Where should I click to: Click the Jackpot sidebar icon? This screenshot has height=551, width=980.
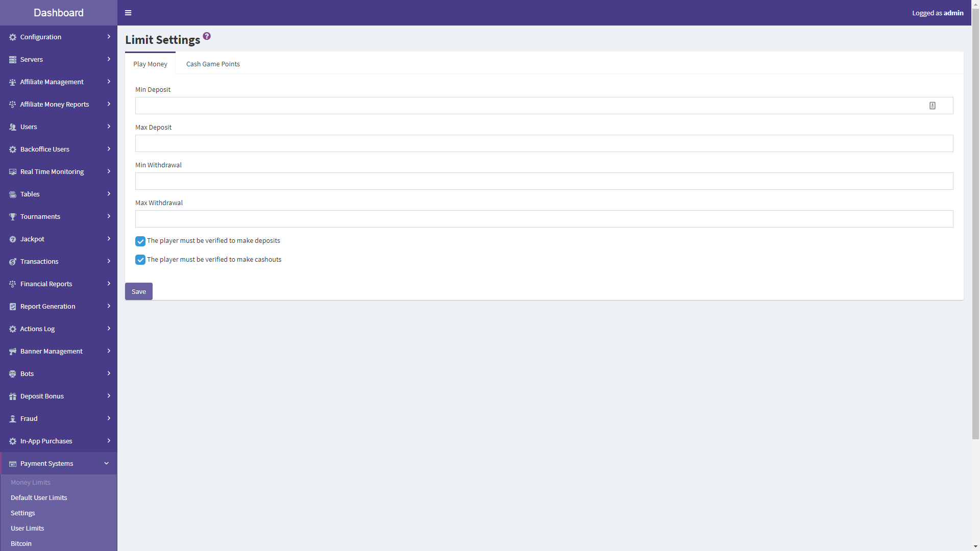(x=12, y=239)
